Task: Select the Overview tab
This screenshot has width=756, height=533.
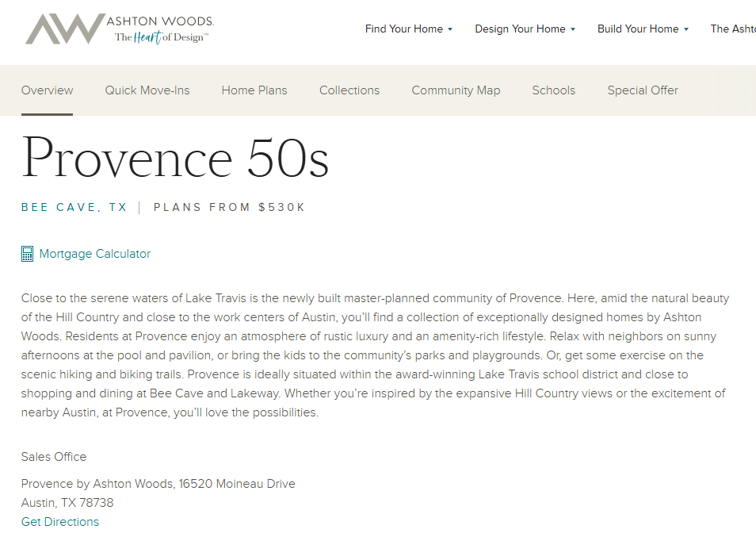Action: tap(47, 90)
